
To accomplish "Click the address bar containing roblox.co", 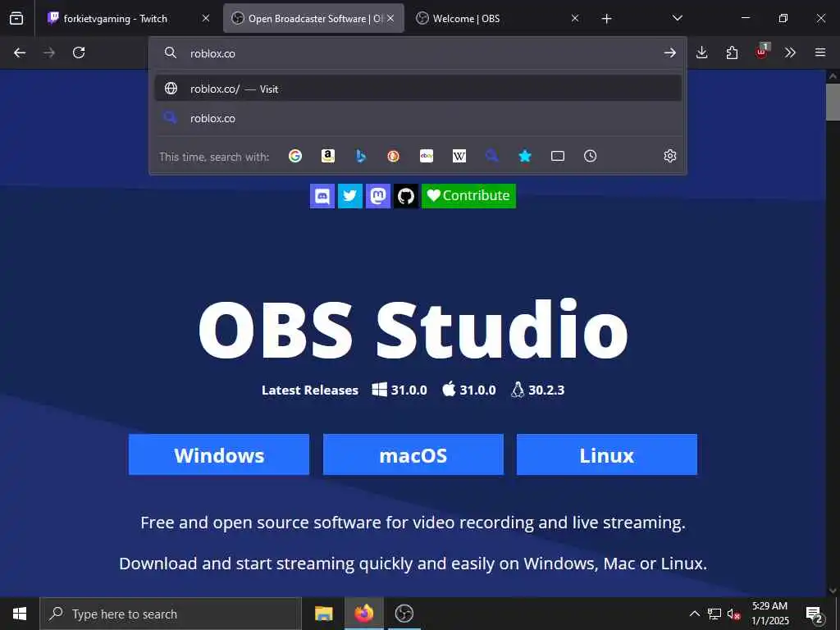I will (418, 53).
